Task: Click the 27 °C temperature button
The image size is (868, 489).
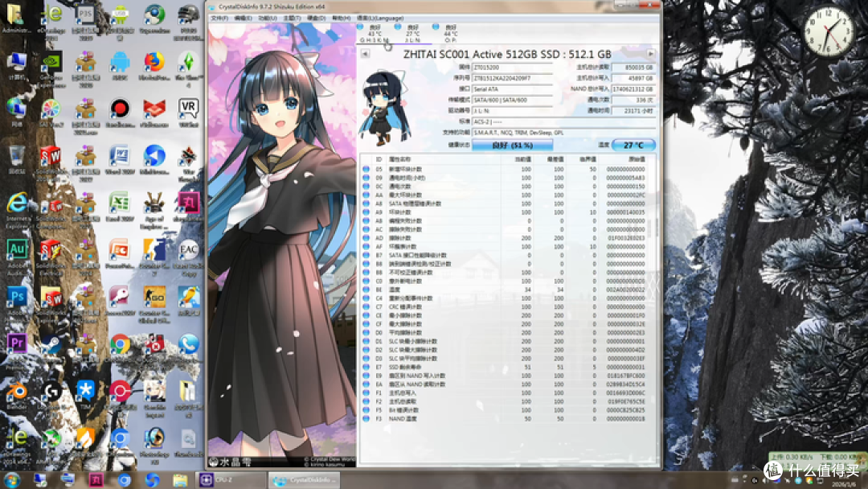Action: 634,145
